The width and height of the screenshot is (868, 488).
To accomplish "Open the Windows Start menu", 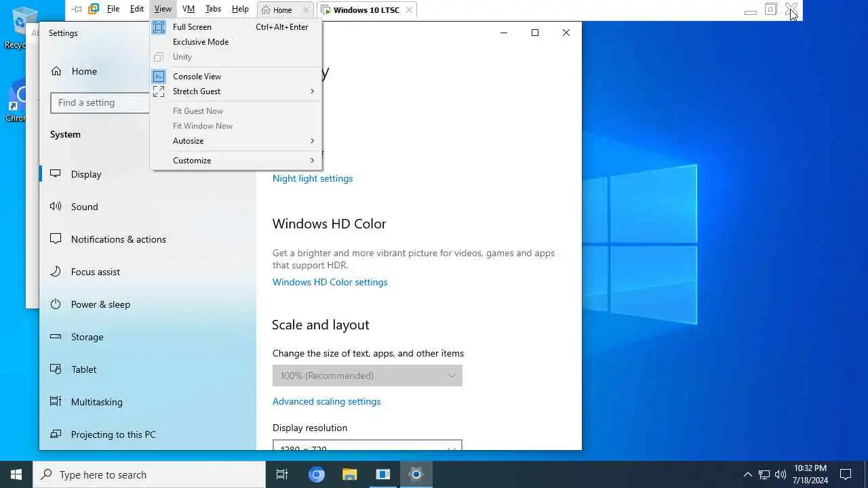I will tap(16, 474).
